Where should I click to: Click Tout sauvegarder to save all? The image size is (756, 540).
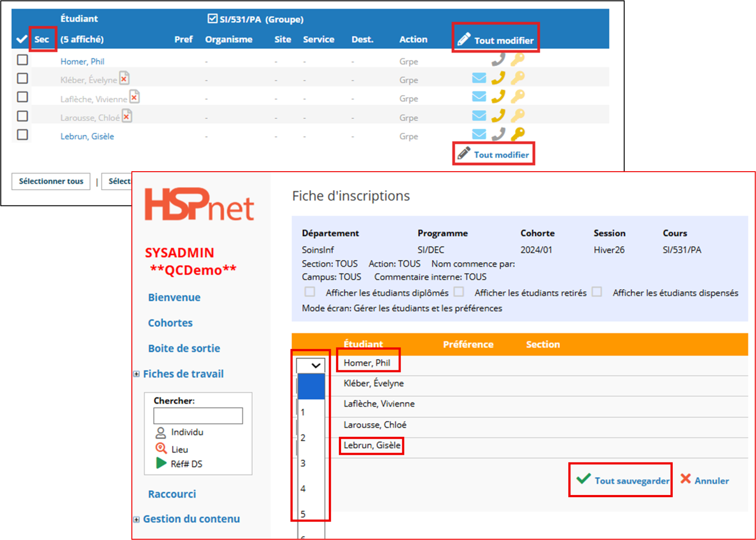coord(623,481)
